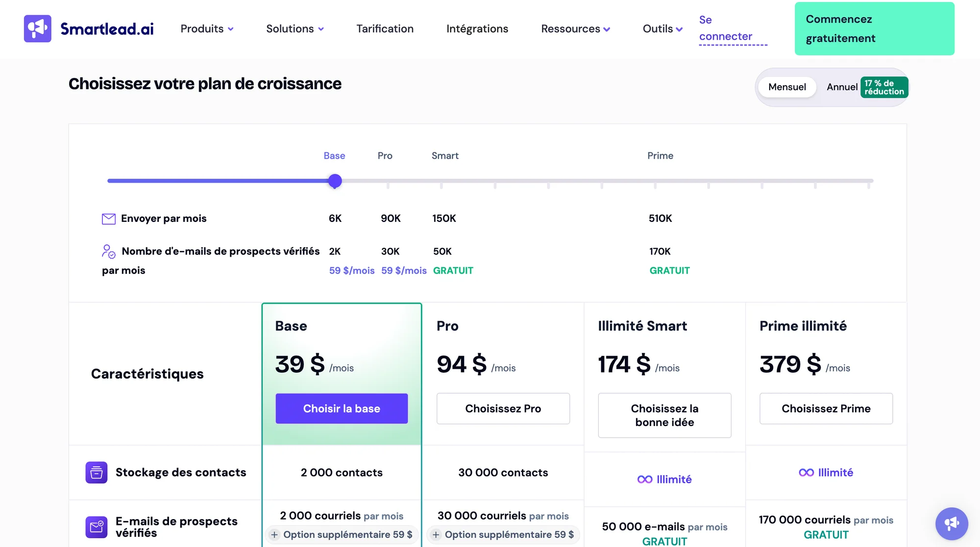Click the 6K send value

[335, 218]
